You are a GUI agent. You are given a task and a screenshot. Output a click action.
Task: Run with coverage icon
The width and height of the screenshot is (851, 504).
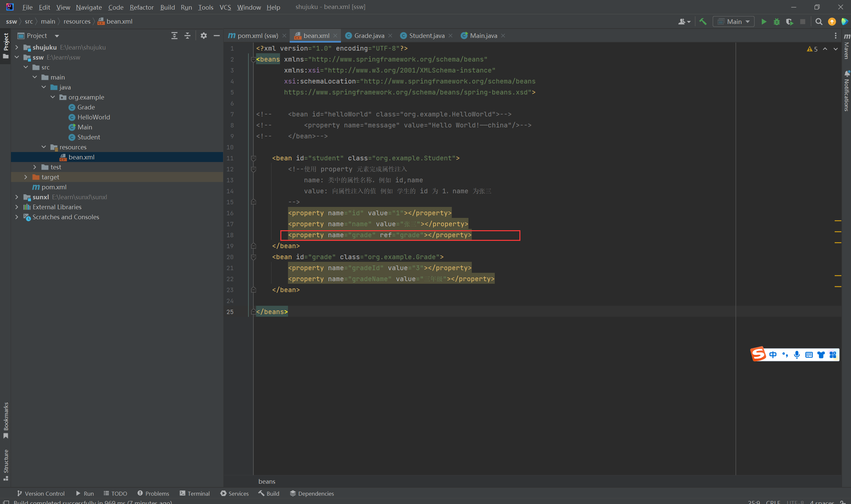[789, 22]
